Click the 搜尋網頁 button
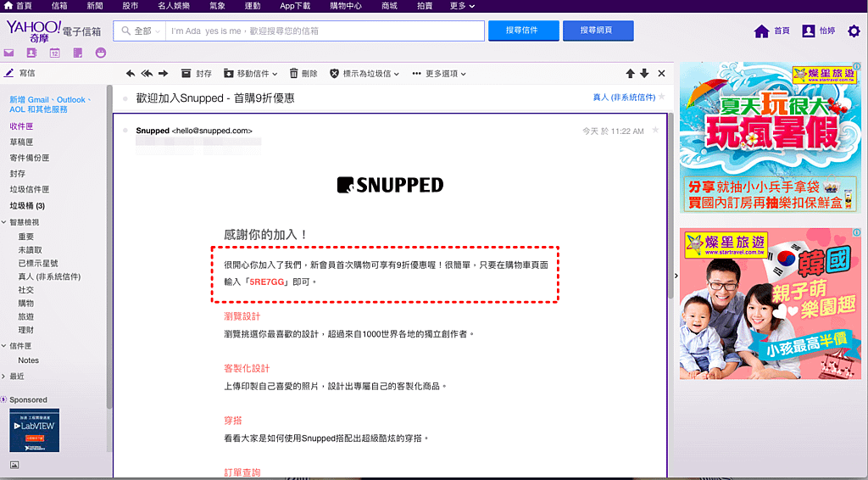Screen dimensions: 868x480 [598, 31]
